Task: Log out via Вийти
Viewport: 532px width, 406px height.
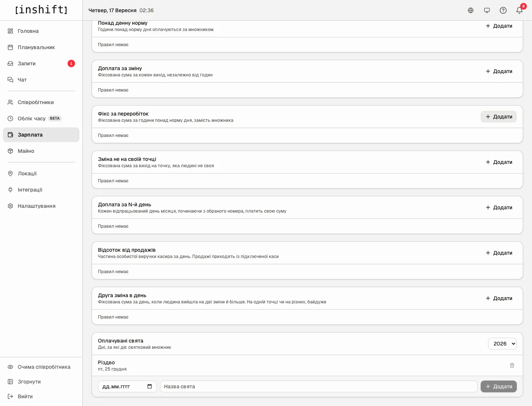Action: (41, 396)
